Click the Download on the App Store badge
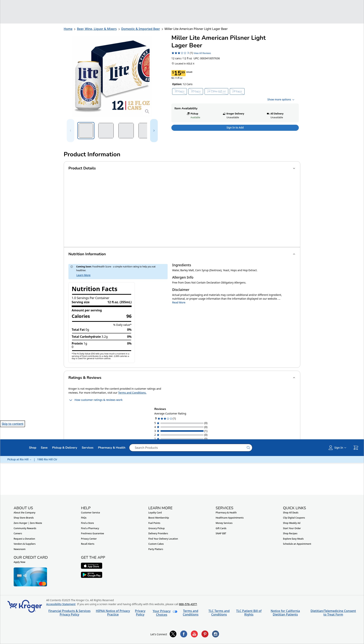This screenshot has height=644, width=364. (x=92, y=566)
